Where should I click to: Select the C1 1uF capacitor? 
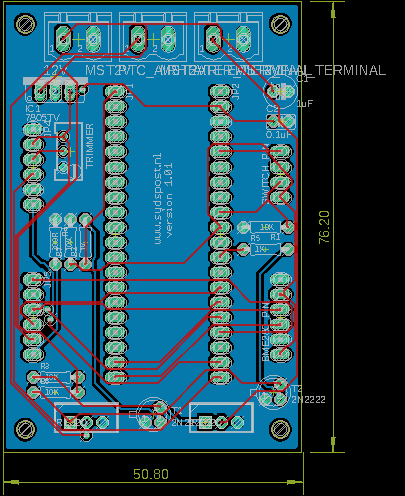pyautogui.click(x=280, y=91)
